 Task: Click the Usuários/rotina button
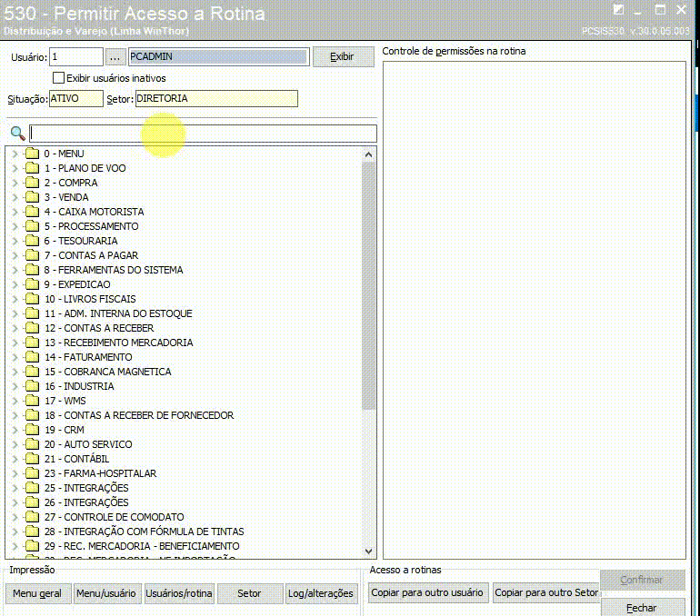(x=179, y=593)
